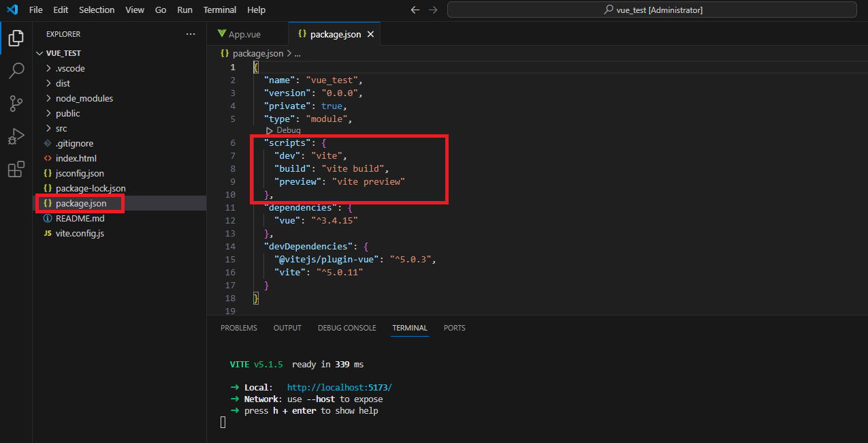
Task: Collapse the VUE_TEST root folder
Action: 120,53
